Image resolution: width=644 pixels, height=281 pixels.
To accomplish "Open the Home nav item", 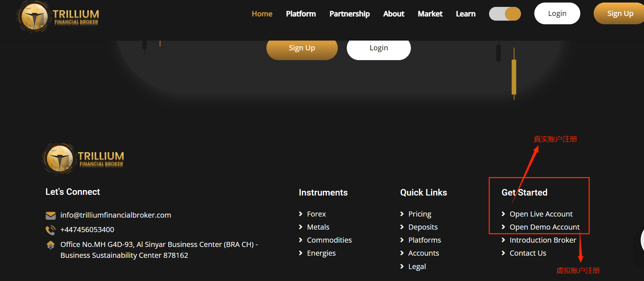I will pos(262,14).
